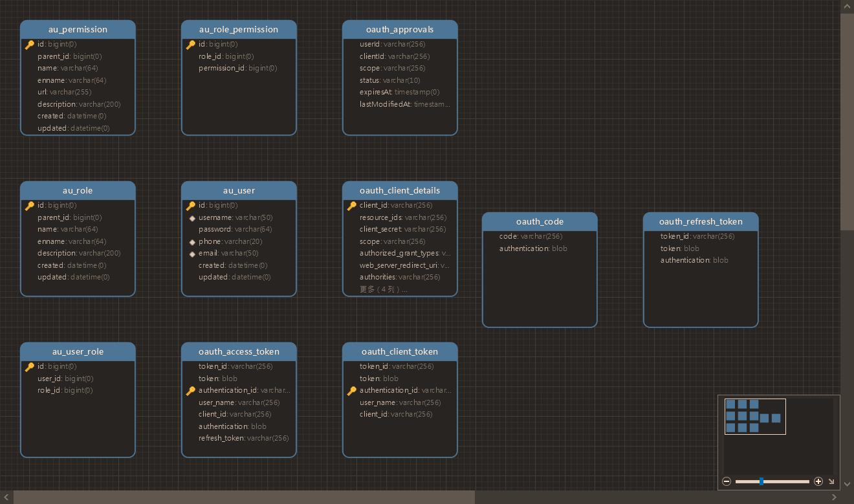Click the key icon in au_user_role table
The height and width of the screenshot is (504, 854).
30,367
